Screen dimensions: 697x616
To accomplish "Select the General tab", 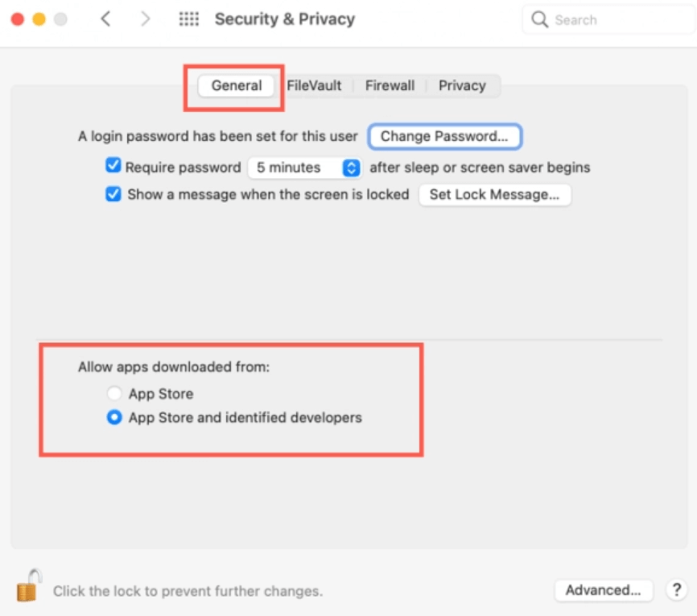I will click(x=237, y=85).
